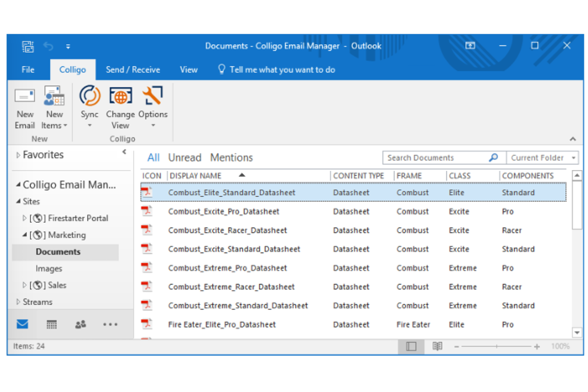Viewport: 588px width, 392px height.
Task: Click PDF icon for Combust_Excite_Standard_Datasheet
Action: pos(147,249)
